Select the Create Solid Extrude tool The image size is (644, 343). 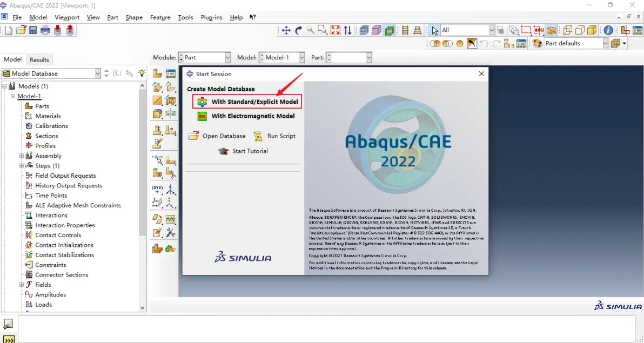[x=157, y=87]
